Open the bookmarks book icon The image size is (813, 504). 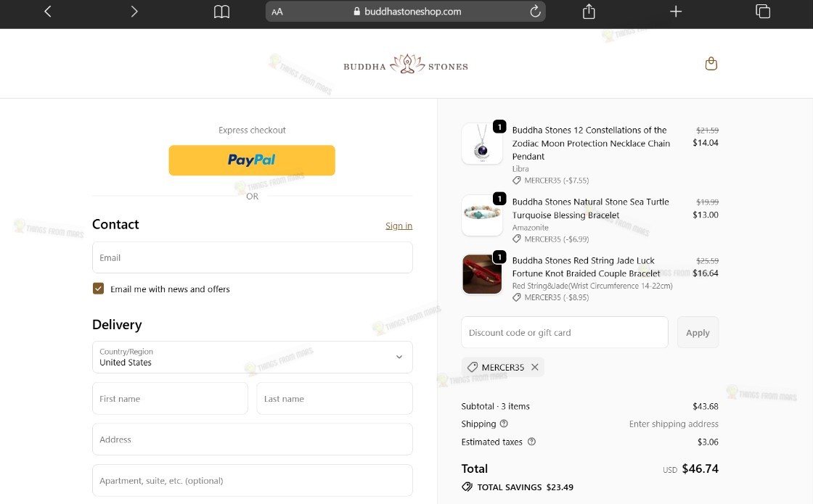click(221, 12)
